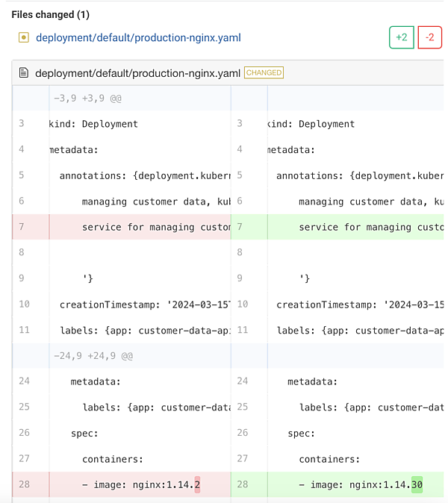Screen dimensions: 448x503
Task: Expand the -24,9 +24,9 hunk header
Action: tap(93, 356)
